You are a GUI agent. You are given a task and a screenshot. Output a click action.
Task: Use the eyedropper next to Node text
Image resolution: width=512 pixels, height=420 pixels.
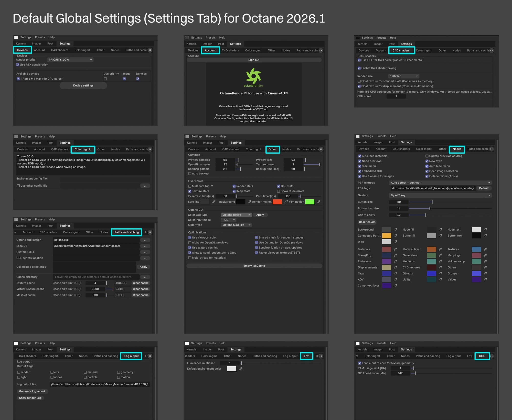coord(485,230)
